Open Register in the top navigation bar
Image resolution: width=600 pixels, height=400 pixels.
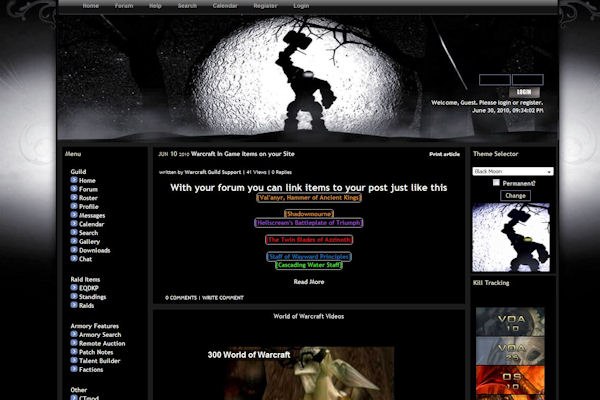(x=265, y=6)
